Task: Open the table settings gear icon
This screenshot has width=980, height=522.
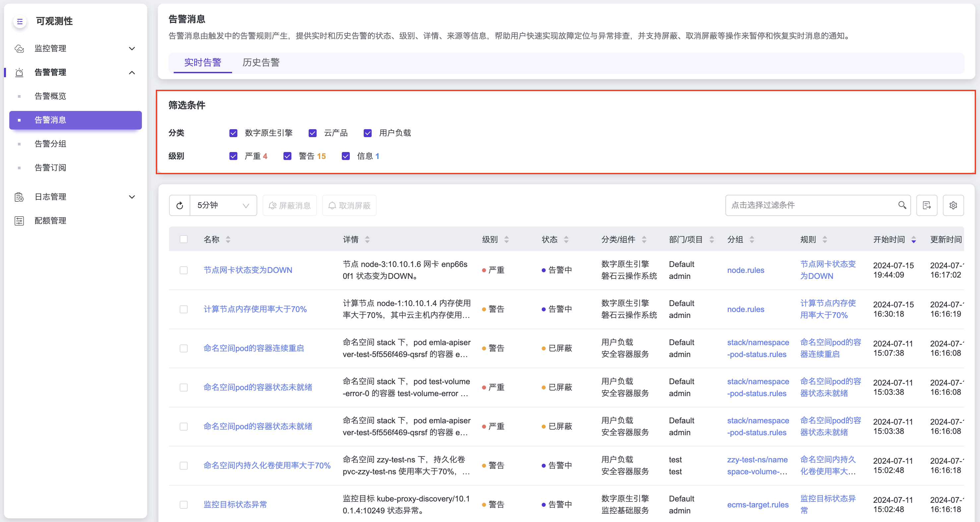Action: (953, 205)
